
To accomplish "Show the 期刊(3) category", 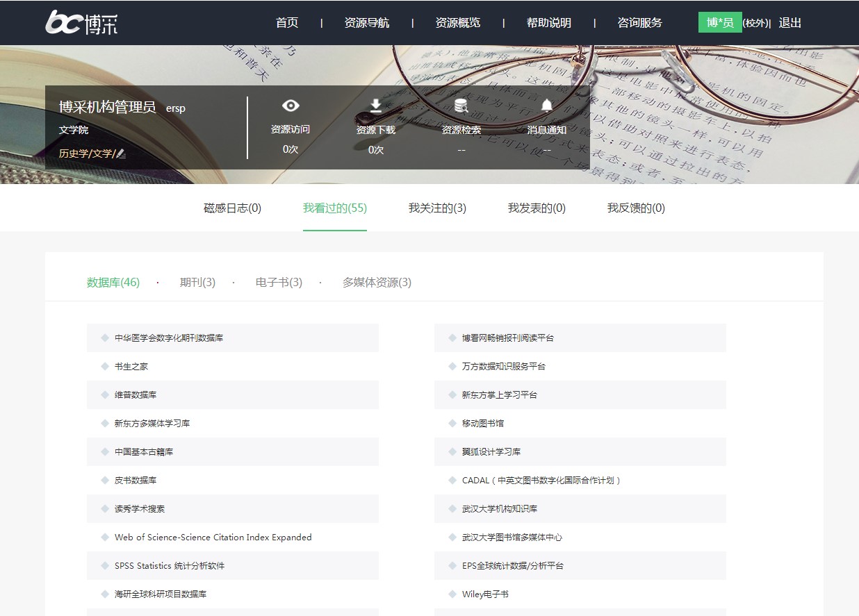I will click(x=197, y=283).
